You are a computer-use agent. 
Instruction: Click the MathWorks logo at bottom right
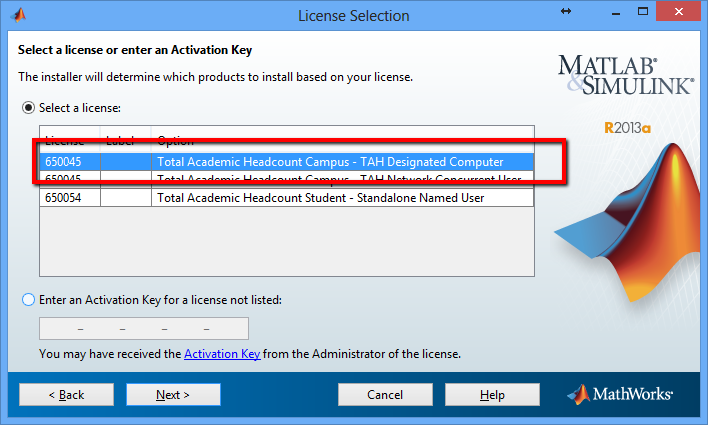(620, 394)
